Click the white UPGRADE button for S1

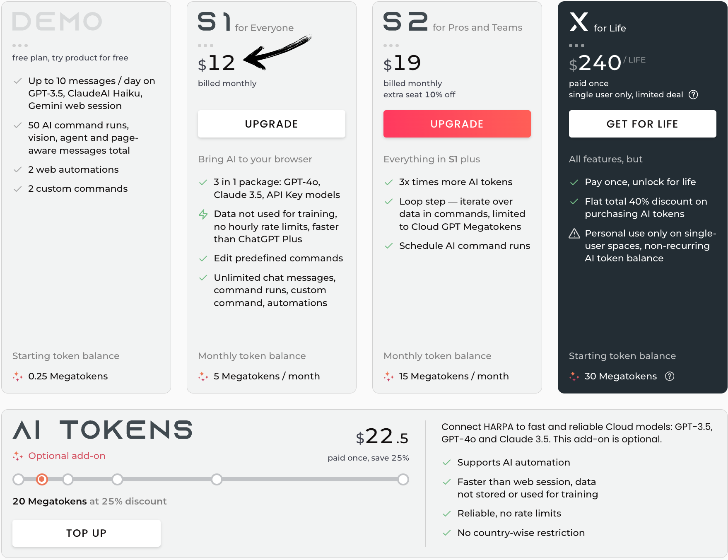[272, 124]
